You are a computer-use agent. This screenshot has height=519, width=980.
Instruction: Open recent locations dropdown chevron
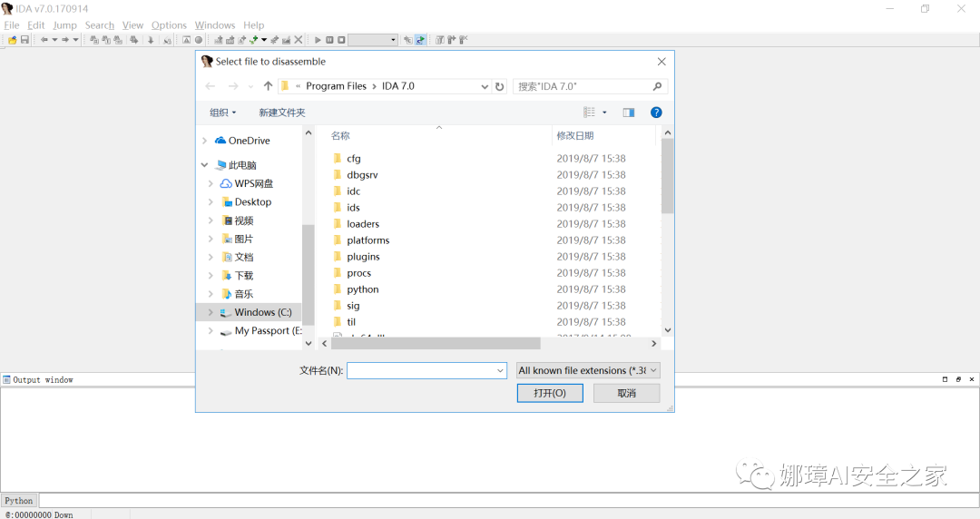(x=250, y=86)
